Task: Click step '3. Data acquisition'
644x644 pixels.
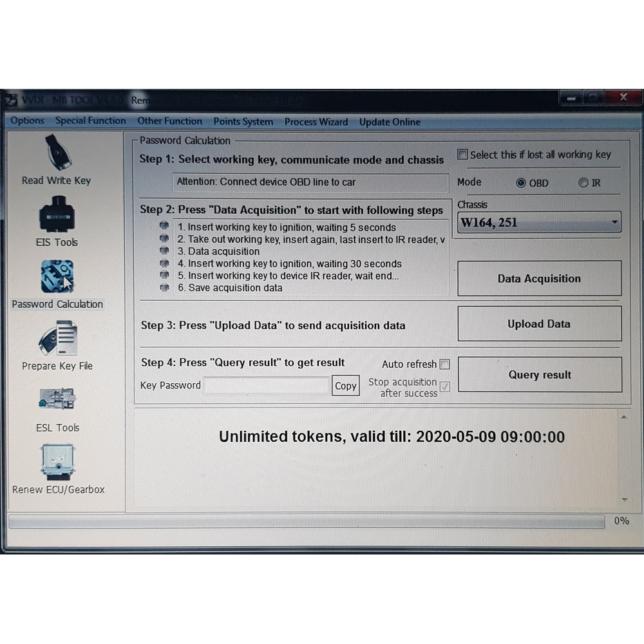Action: tap(218, 251)
